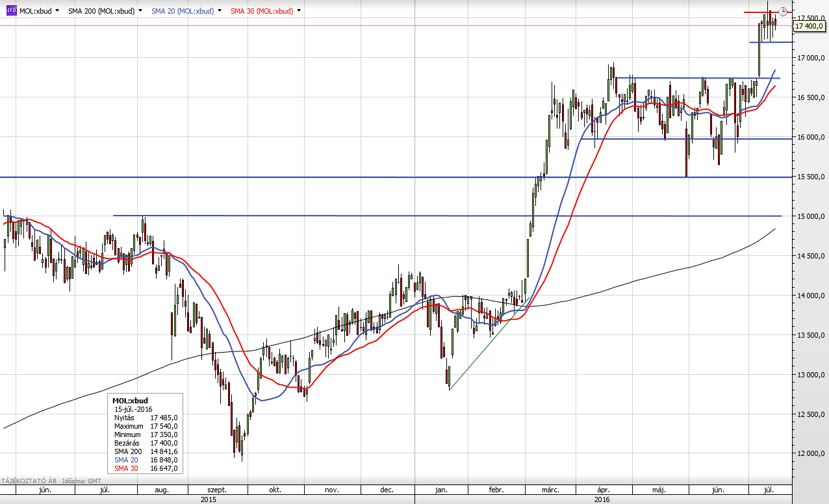Click the máj. month label on time axis
829x504 pixels.
657,490
